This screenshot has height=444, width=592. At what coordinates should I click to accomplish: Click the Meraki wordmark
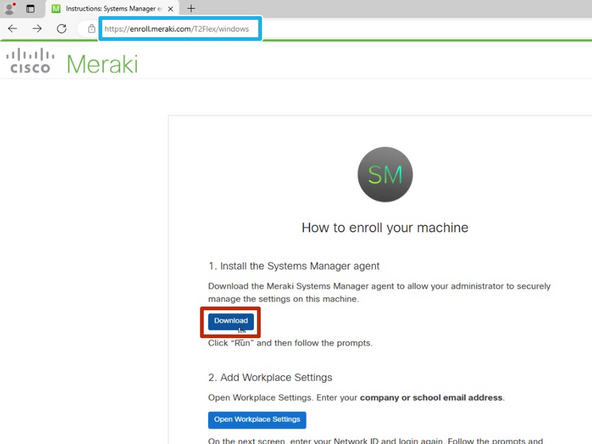[102, 64]
